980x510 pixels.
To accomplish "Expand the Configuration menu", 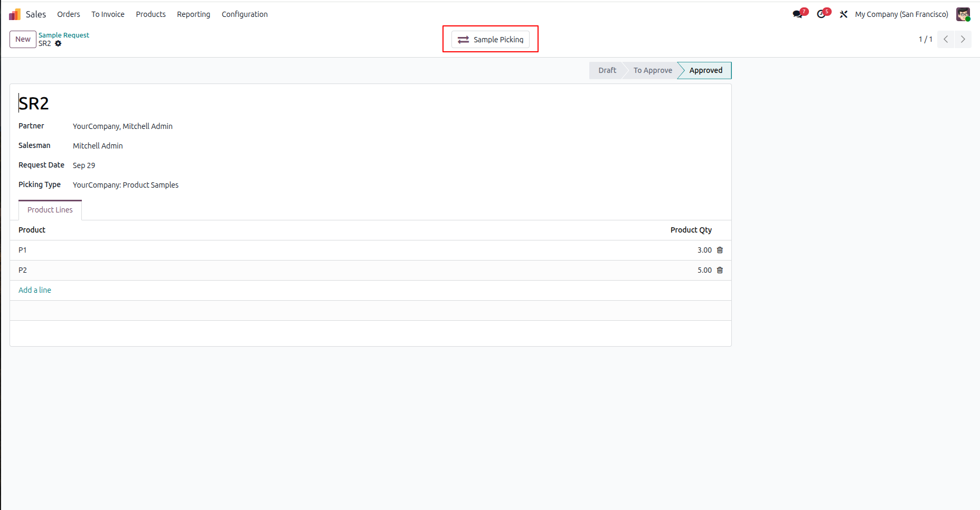I will coord(244,14).
